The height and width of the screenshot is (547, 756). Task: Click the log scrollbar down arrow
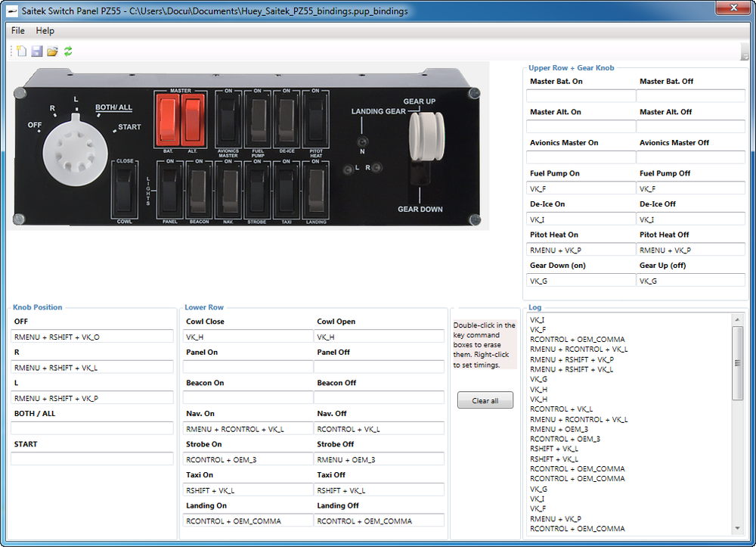[738, 527]
